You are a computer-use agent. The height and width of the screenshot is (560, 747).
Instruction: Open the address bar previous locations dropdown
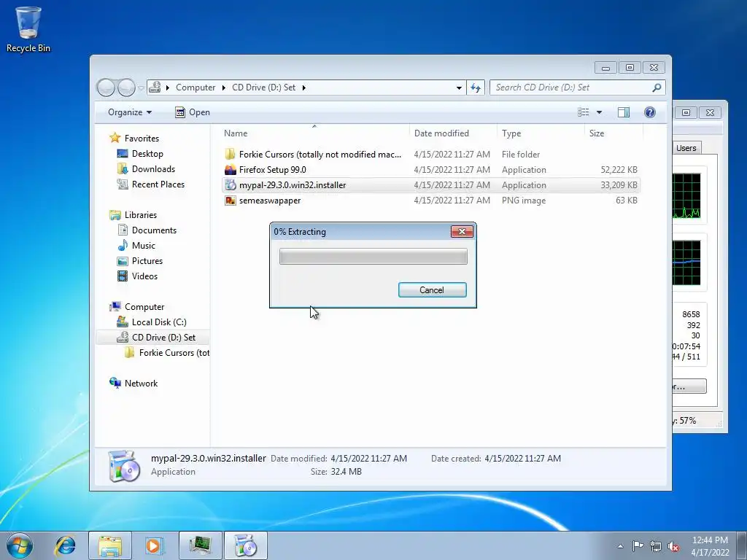459,87
